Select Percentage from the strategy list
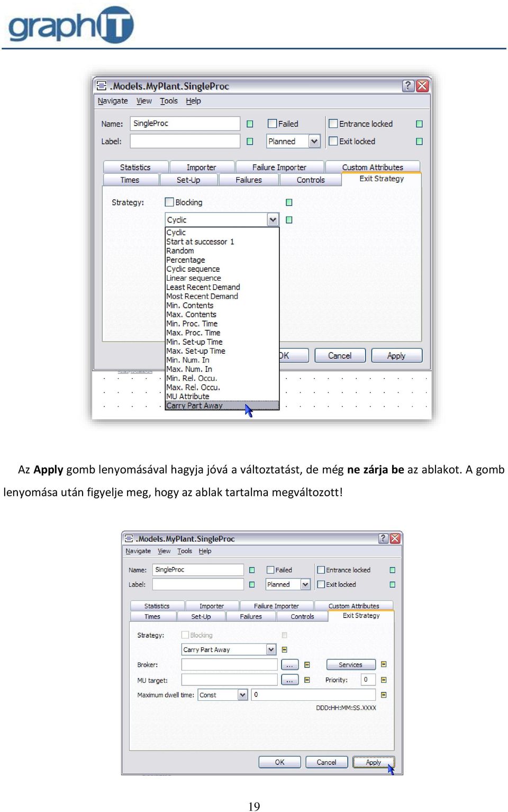Screen dimensions: 508x812 click(x=222, y=260)
